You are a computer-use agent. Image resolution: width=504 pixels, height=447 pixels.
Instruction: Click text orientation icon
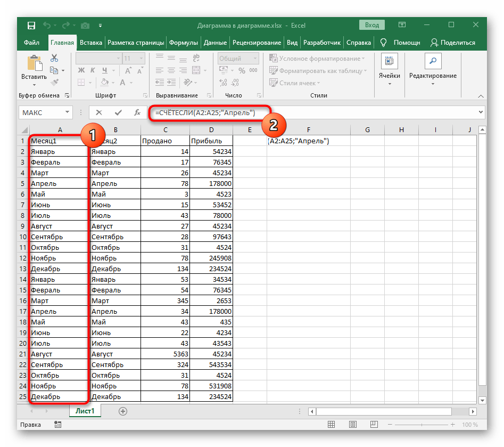pyautogui.click(x=188, y=83)
